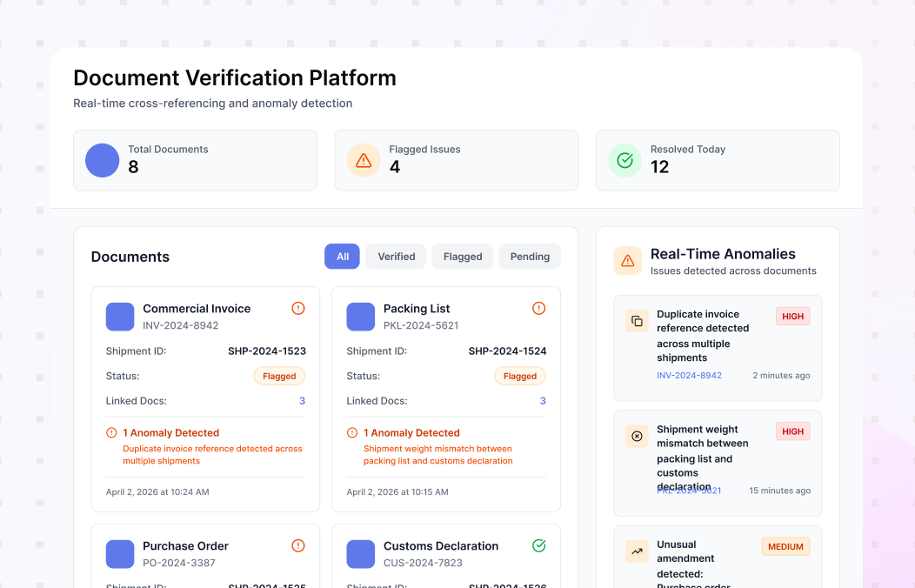Click Linked Docs count on Packing List
The width and height of the screenshot is (915, 588).
[x=543, y=401]
